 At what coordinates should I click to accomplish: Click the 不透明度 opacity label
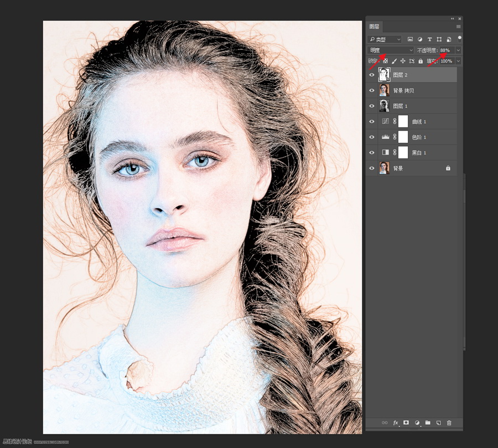tap(427, 50)
